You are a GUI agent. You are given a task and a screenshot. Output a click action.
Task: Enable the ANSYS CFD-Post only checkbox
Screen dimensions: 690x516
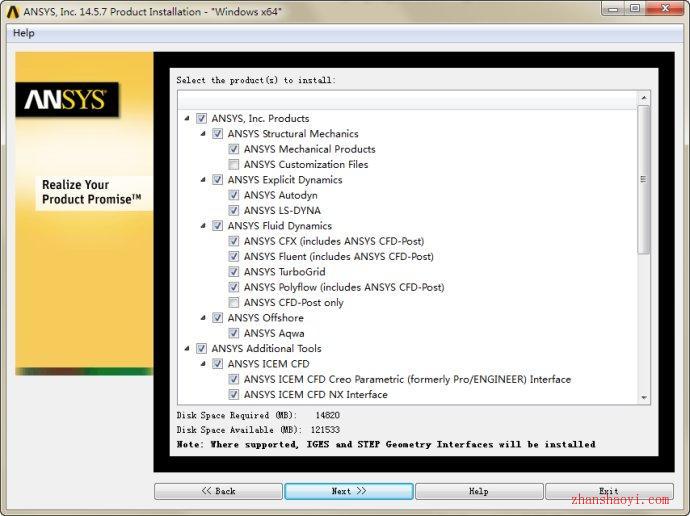coord(234,303)
